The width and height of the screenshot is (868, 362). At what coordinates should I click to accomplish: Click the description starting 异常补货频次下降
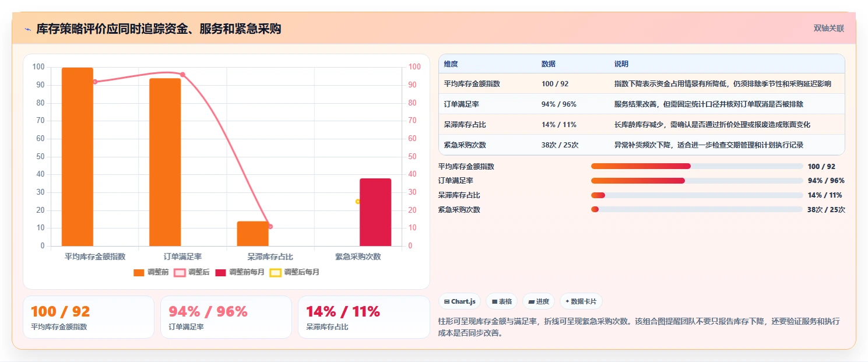[709, 145]
